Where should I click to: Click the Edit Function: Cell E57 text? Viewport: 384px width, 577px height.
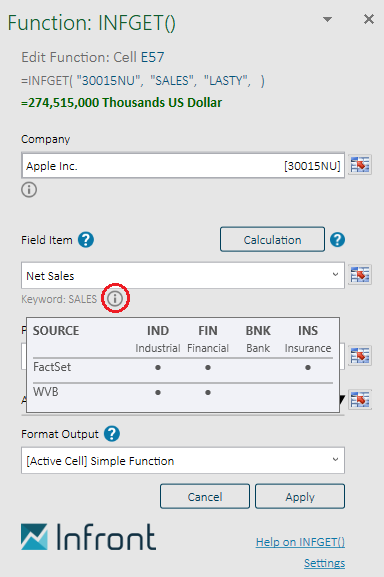[93, 57]
